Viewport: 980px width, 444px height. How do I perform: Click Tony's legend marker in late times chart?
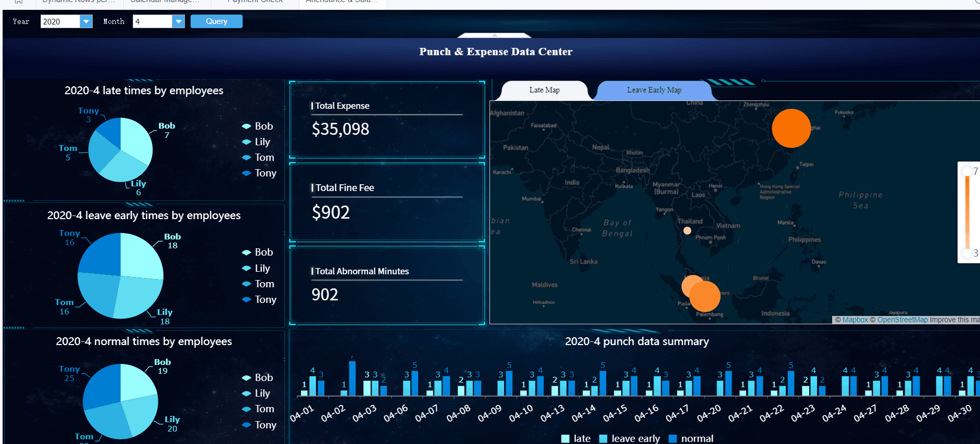246,173
